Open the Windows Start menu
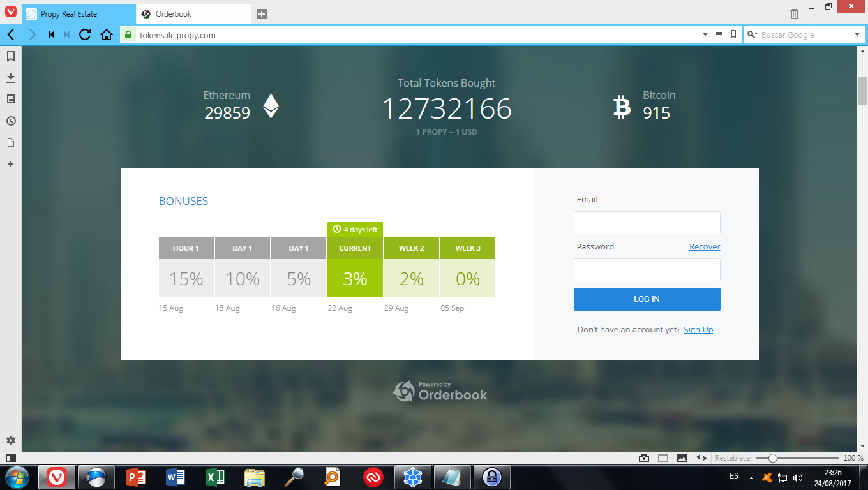The width and height of the screenshot is (868, 490). [16, 477]
